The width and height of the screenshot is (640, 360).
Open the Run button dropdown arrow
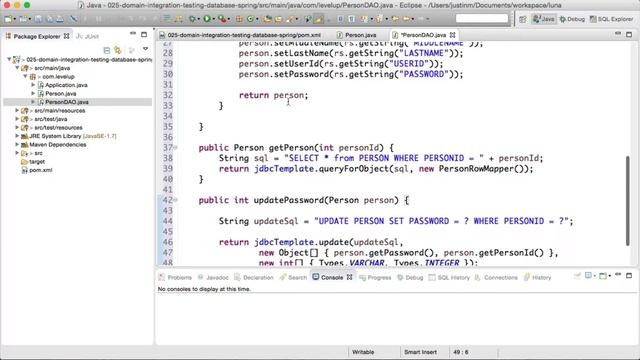pos(213,19)
